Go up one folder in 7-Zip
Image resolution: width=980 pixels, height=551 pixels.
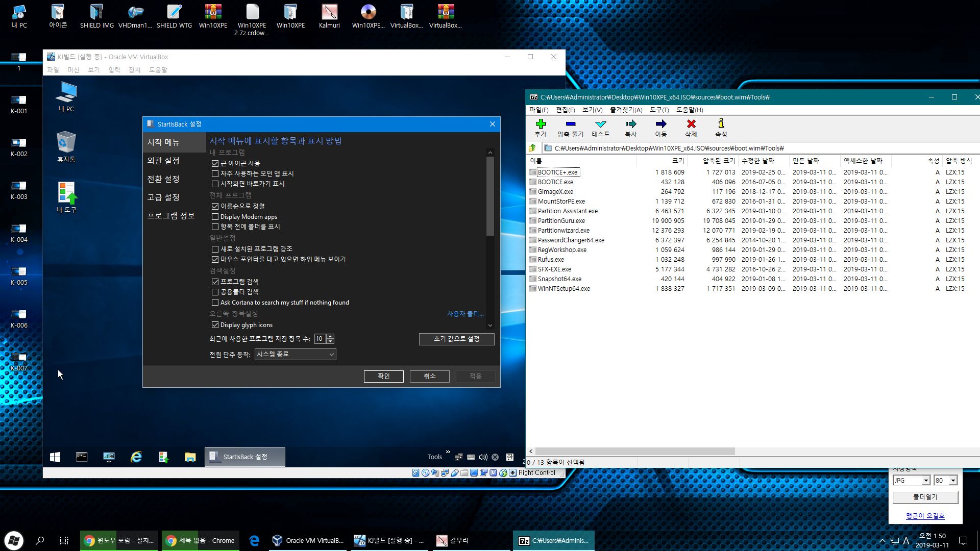[532, 148]
